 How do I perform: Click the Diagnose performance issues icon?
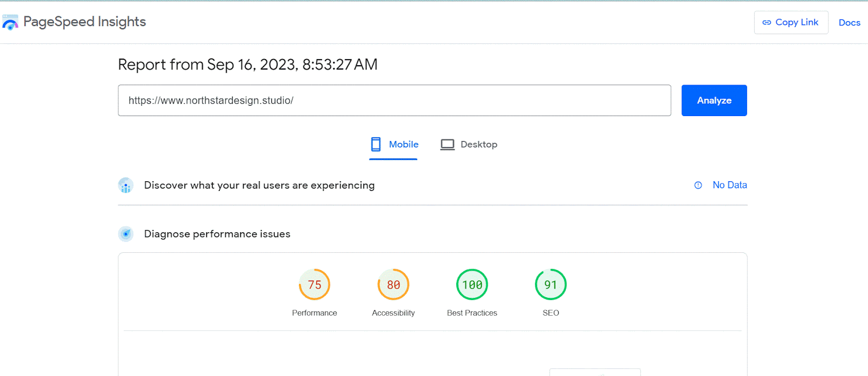coord(126,234)
